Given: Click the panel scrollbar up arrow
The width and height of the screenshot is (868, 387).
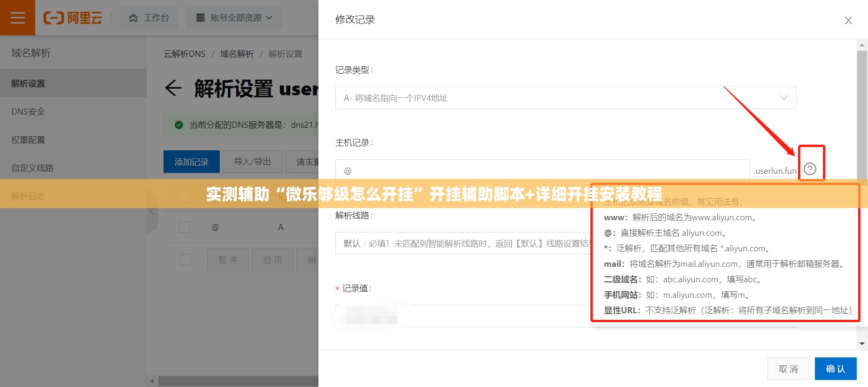Looking at the screenshot, I should tap(862, 46).
